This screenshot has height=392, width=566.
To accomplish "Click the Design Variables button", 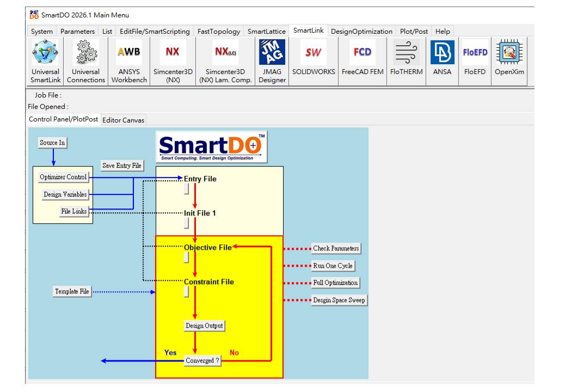I will click(x=65, y=194).
